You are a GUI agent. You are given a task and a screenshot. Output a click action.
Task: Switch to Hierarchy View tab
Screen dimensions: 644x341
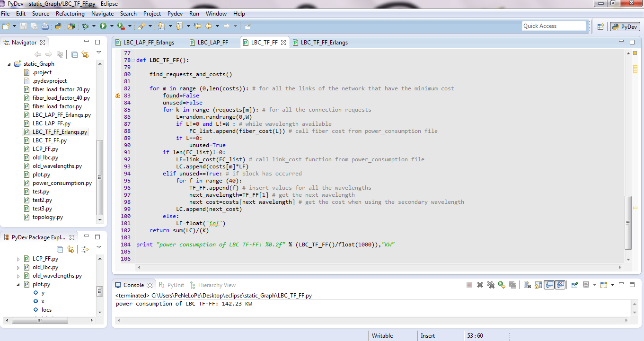(212, 285)
